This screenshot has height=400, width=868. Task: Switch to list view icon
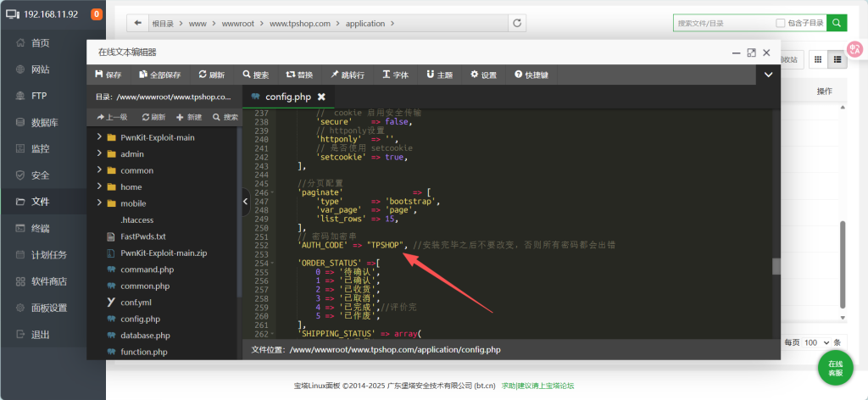click(837, 59)
